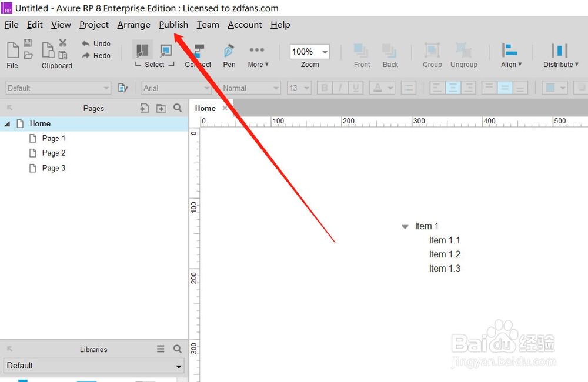Open the Default library dropdown
This screenshot has width=588, height=382.
click(93, 366)
